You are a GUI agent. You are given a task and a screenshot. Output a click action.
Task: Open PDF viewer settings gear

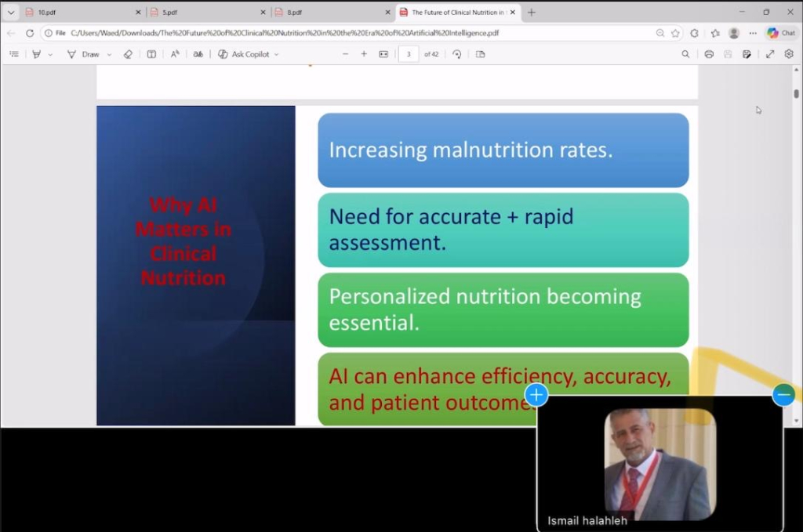(x=789, y=54)
